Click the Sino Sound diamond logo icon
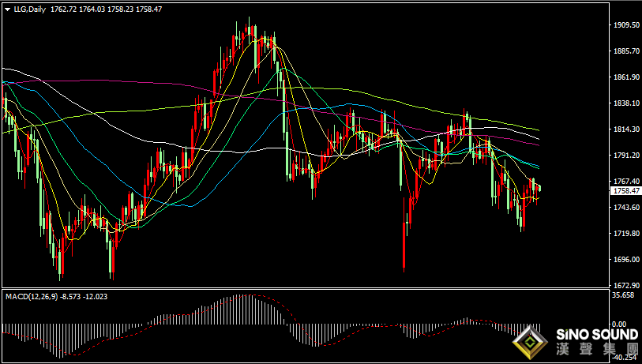642x364 pixels. point(530,343)
